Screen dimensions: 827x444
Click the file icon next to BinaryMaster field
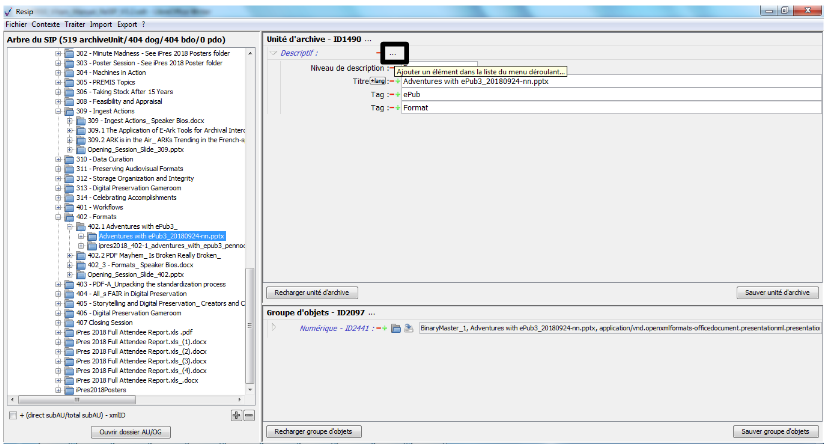408,327
